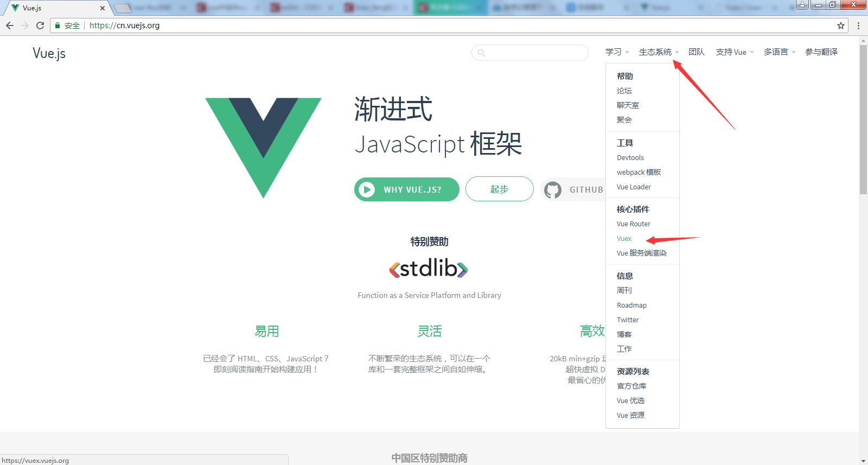Screen dimensions: 868x465
Task: Click the vertical scrollbar thumb
Action: (863, 119)
